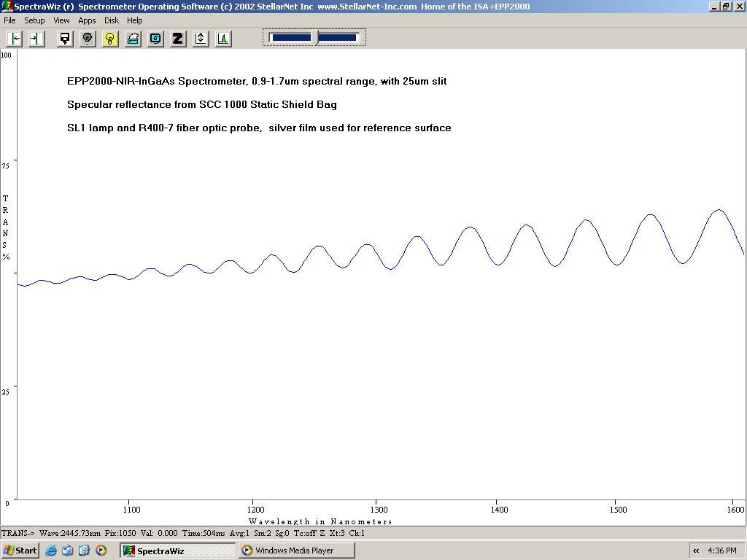Image resolution: width=747 pixels, height=560 pixels.
Task: Click the rightmost peak of the spectrum curve
Action: point(719,210)
